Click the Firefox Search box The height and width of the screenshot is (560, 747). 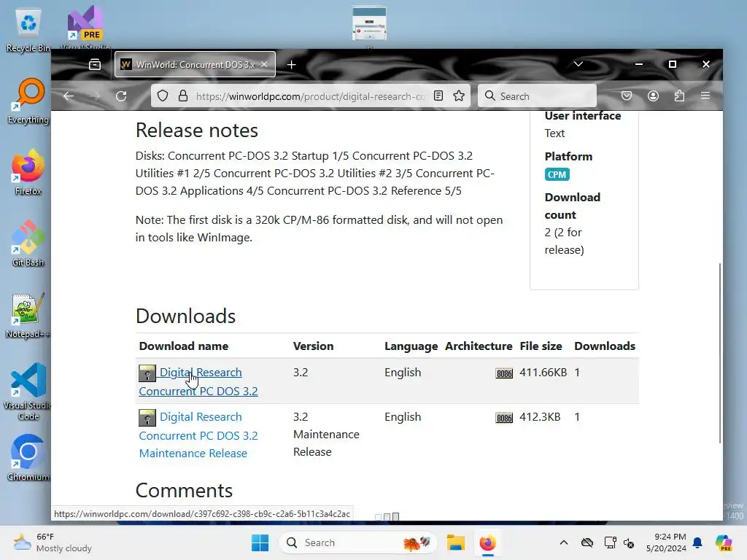pos(538,96)
